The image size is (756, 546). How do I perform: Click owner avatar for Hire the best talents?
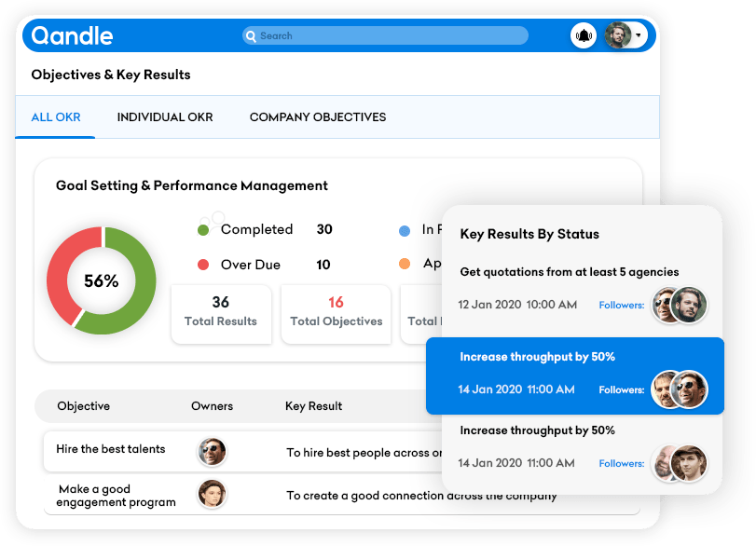pos(212,452)
